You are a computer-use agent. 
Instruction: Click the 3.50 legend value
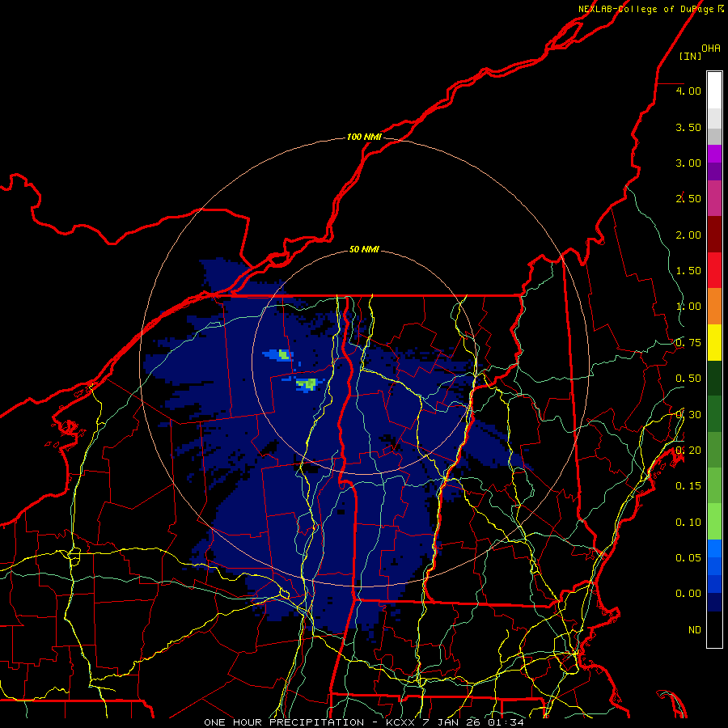point(688,127)
